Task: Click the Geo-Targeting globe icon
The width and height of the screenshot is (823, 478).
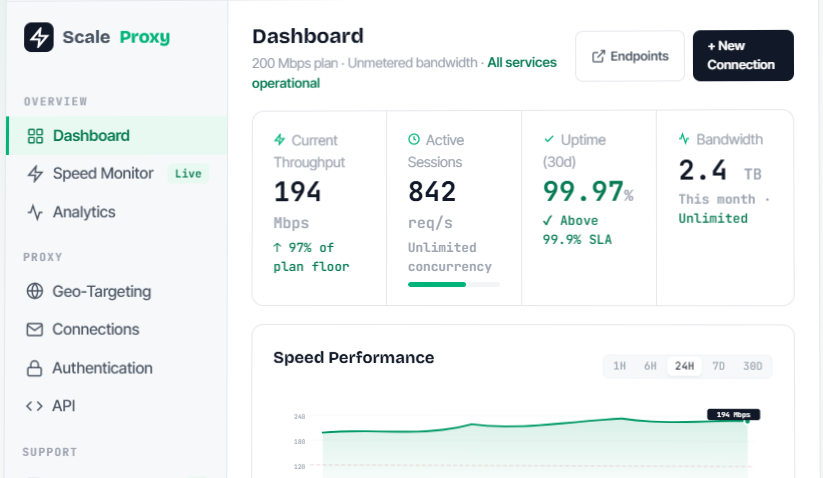Action: point(35,291)
